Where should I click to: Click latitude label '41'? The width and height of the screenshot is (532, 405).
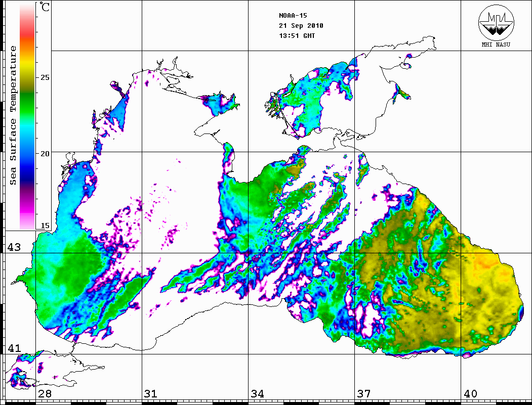[14, 348]
